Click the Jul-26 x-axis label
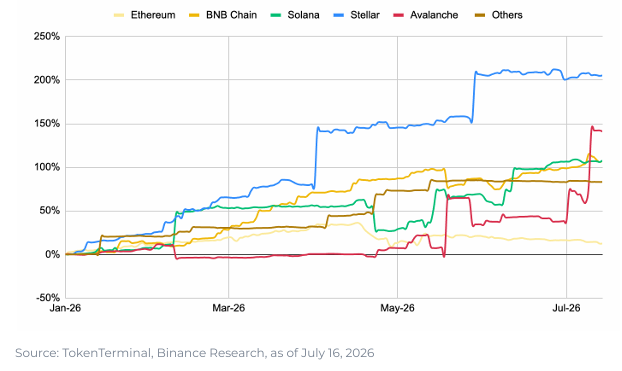The height and width of the screenshot is (371, 622). point(566,308)
